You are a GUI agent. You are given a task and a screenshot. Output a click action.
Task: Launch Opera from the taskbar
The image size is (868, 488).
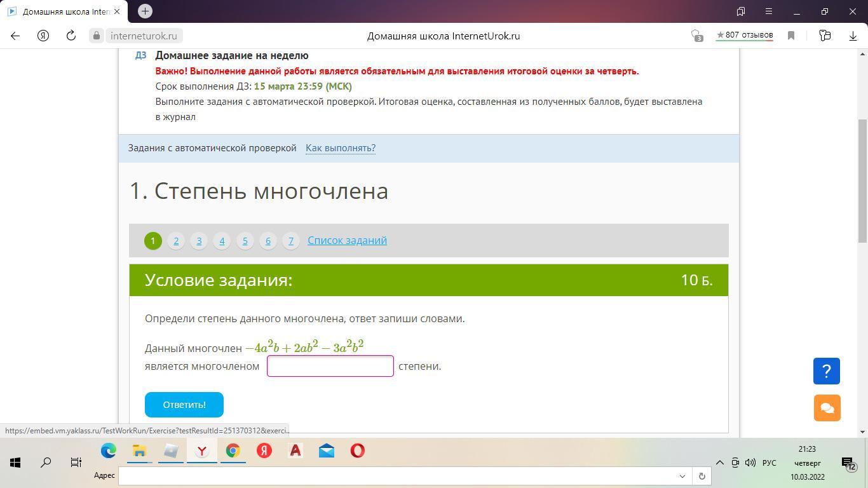[358, 451]
